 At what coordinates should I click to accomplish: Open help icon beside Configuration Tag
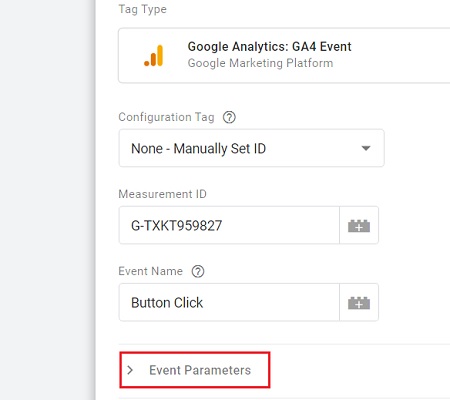[x=229, y=117]
